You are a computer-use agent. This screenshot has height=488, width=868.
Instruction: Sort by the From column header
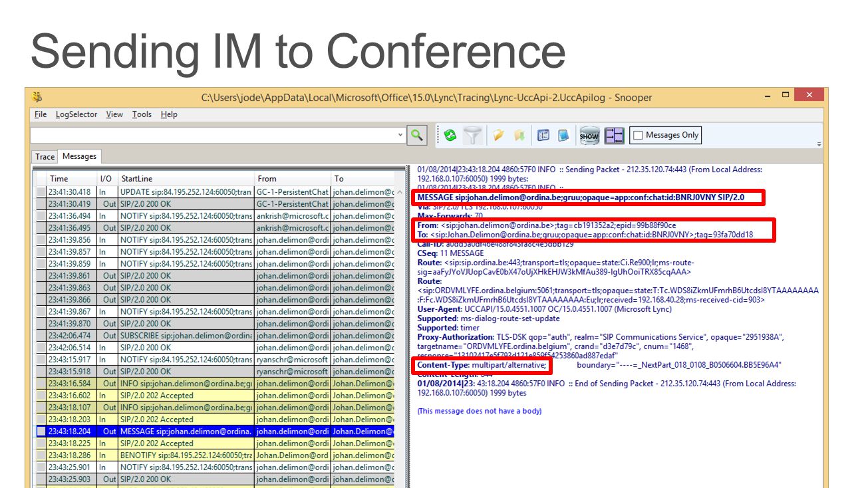point(293,179)
